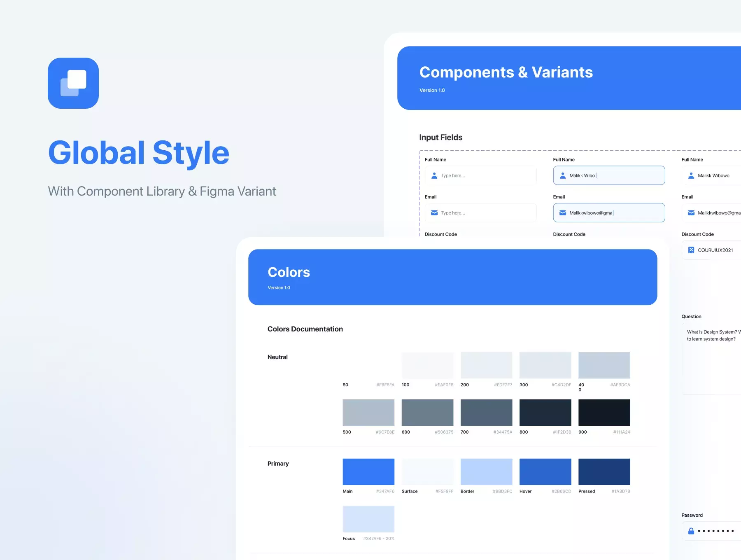Viewport: 741px width, 560px height.
Task: Click the focused field containing Malikk Wibo
Action: (x=609, y=175)
